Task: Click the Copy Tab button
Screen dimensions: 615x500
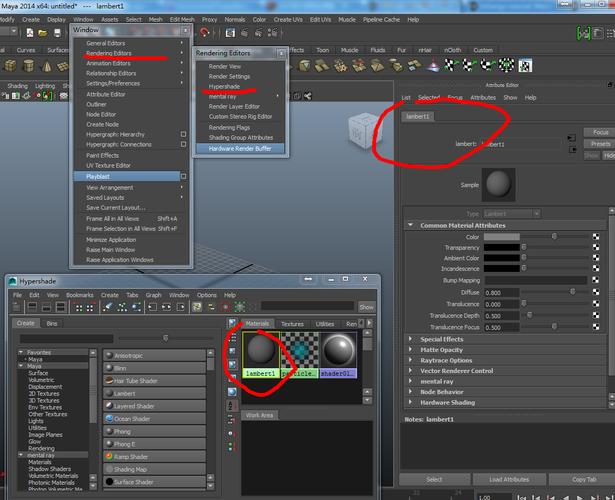Action: pos(583,479)
